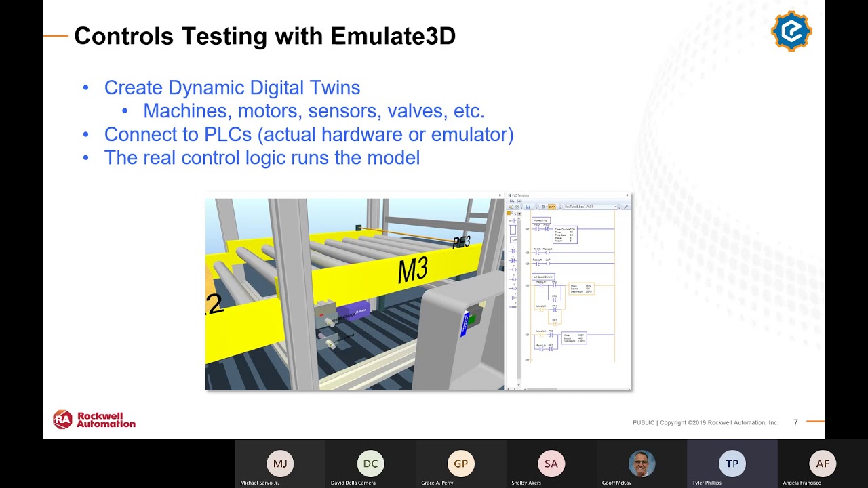This screenshot has width=868, height=488.
Task: Click the PE3 sensor label in 3D view
Action: (x=461, y=242)
